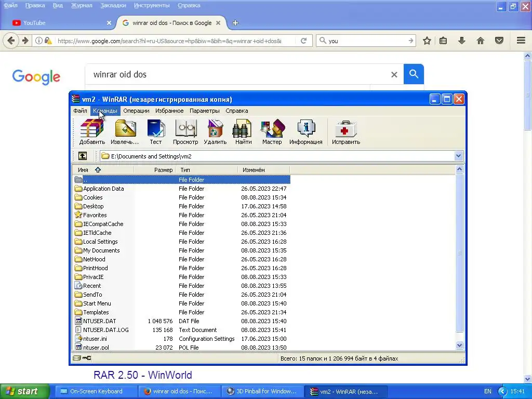Close the YouTube tab
532x399 pixels.
pos(109,23)
